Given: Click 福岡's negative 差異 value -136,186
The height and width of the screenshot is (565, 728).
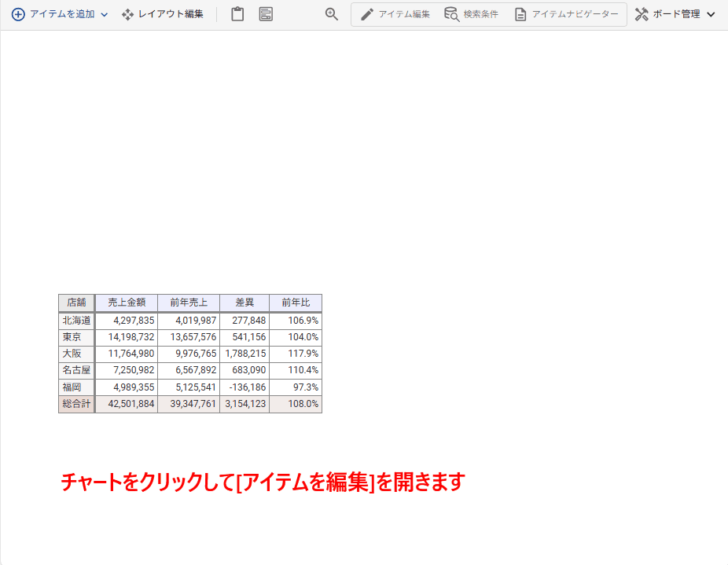Looking at the screenshot, I should (245, 387).
